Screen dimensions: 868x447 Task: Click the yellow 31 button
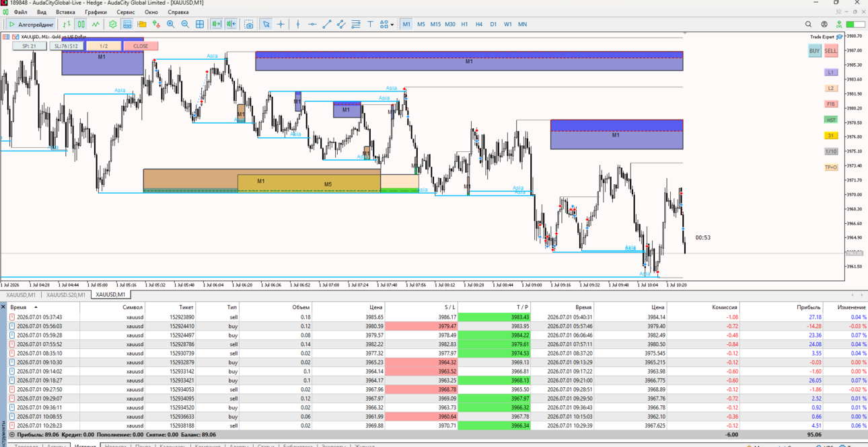(831, 136)
